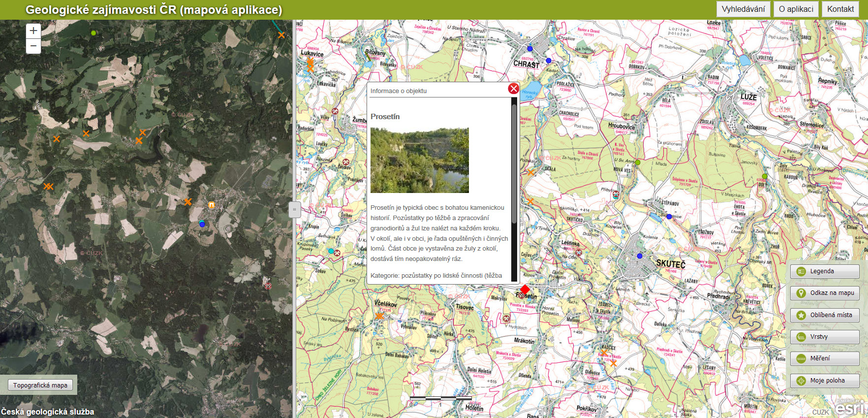Screen dimensions: 868x418
Task: Click the esri logo
Action: (850, 408)
